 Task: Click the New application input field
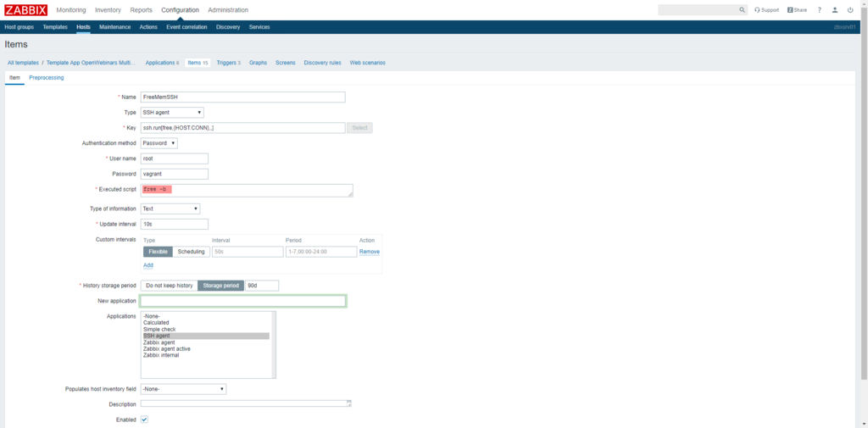point(242,301)
